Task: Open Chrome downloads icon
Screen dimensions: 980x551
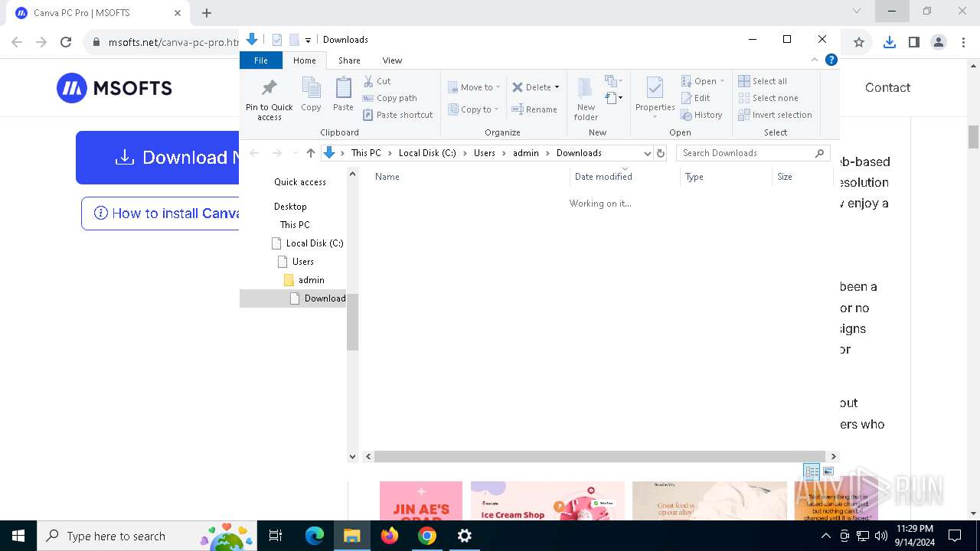Action: (x=889, y=42)
